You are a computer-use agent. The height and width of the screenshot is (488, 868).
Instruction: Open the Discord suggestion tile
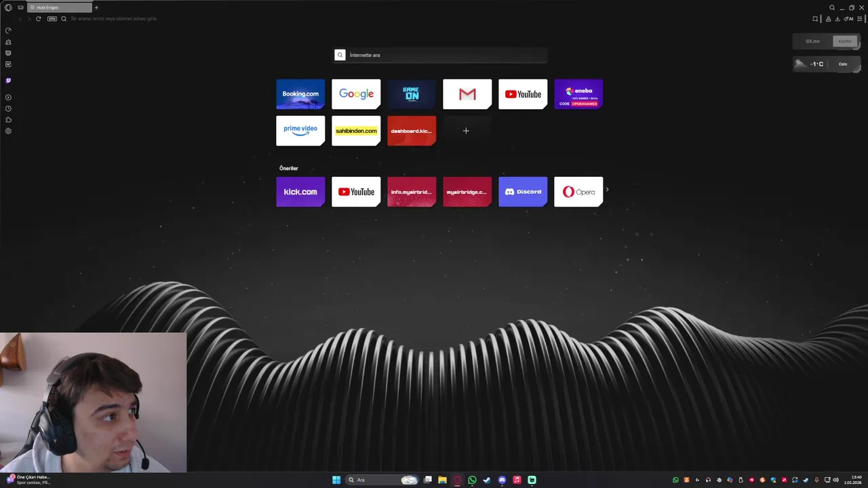(x=523, y=192)
